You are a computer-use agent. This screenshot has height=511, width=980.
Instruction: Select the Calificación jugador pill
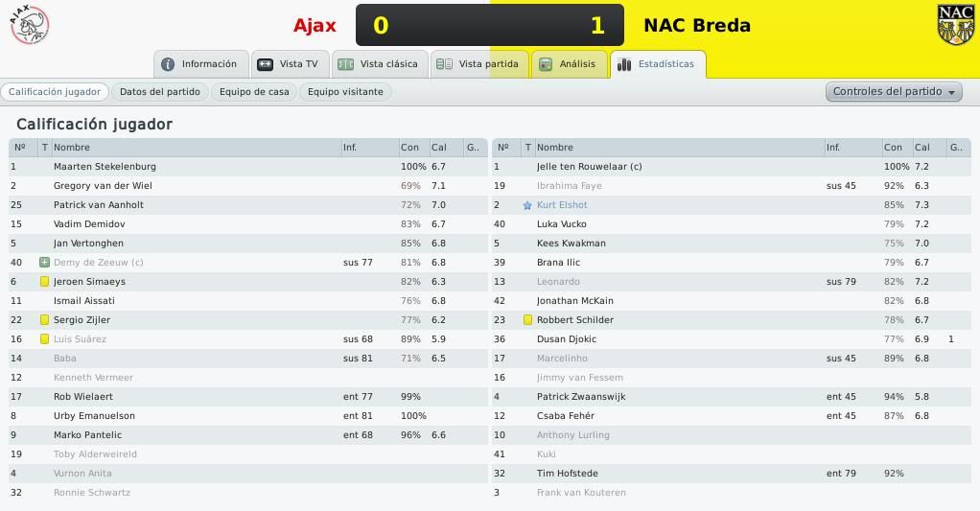[x=55, y=92]
